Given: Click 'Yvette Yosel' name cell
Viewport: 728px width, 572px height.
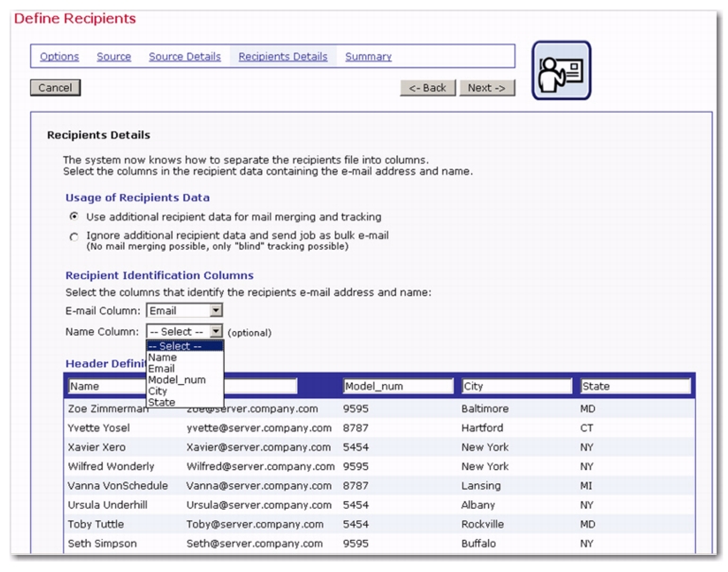Looking at the screenshot, I should click(x=98, y=428).
